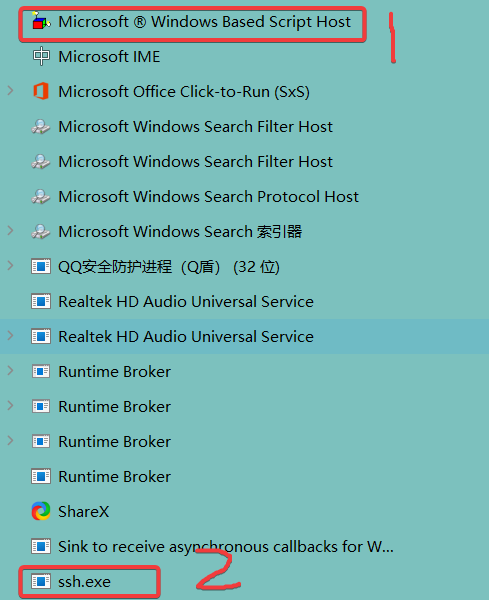Expand the QQ安全防护进程 entry
This screenshot has height=600, width=489.
click(10, 266)
